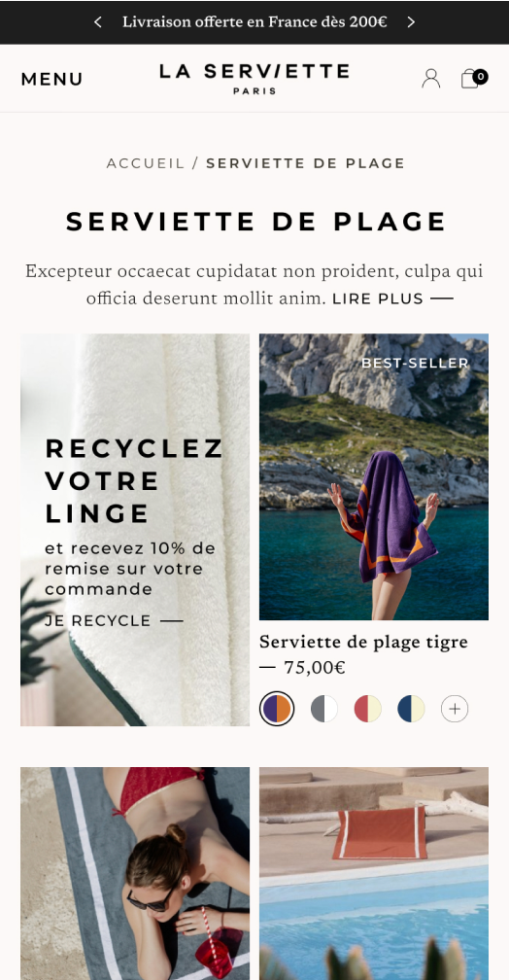
Task: Open the Recyclez votre linge banner
Action: (135, 530)
